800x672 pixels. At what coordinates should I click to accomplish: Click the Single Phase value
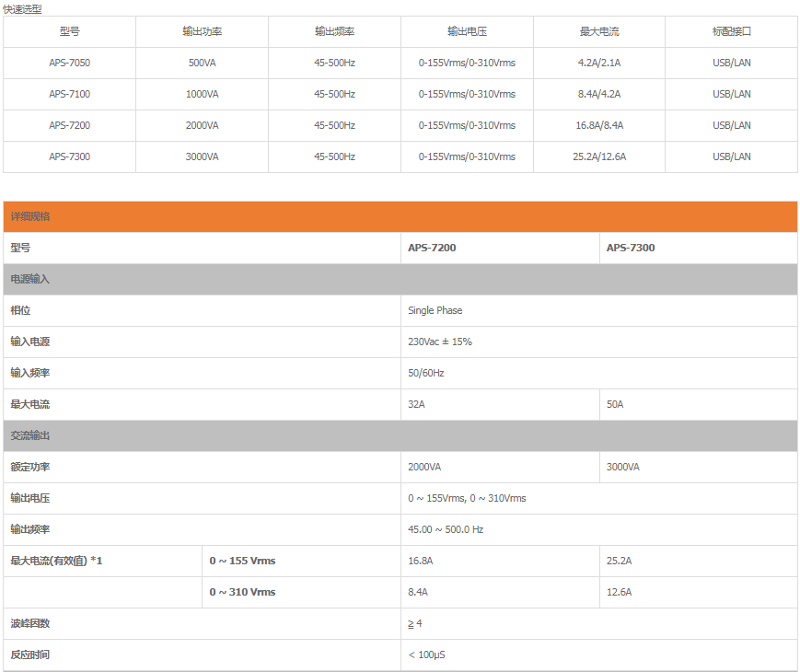click(435, 310)
